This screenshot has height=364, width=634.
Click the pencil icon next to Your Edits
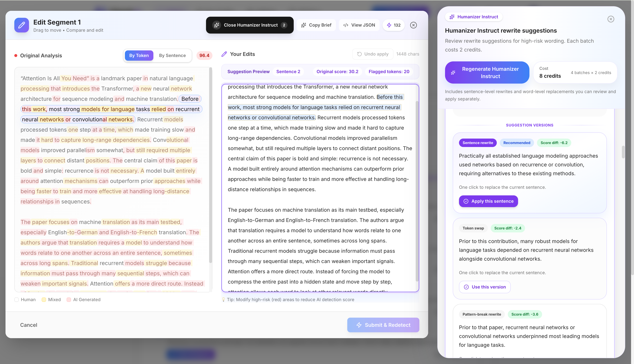click(224, 54)
